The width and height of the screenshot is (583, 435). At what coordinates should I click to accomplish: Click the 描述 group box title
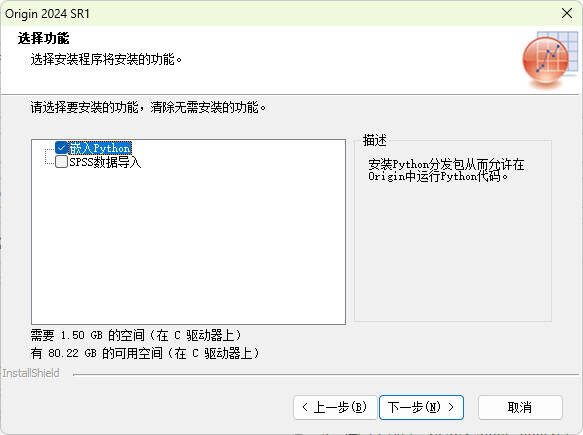click(375, 140)
